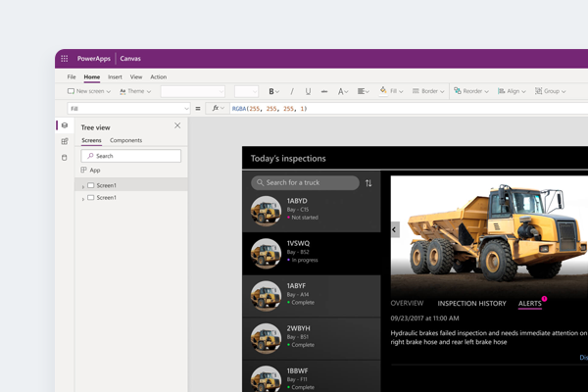
Task: Select truck 2WBYH in the list
Action: (x=312, y=339)
